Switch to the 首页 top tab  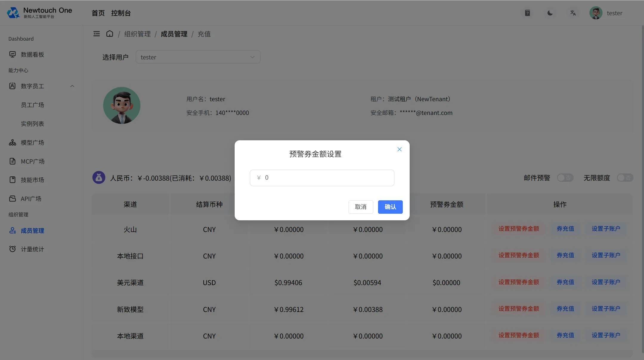(x=98, y=13)
